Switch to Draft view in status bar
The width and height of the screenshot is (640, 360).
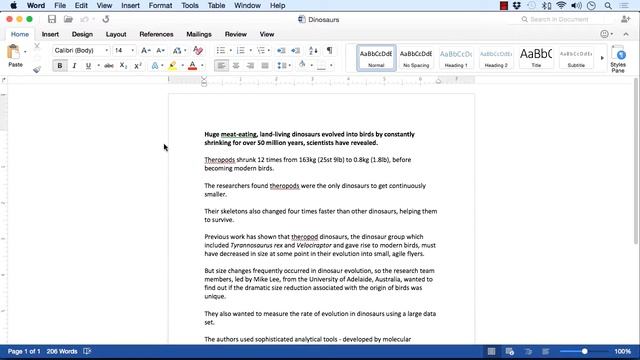[x=546, y=351]
